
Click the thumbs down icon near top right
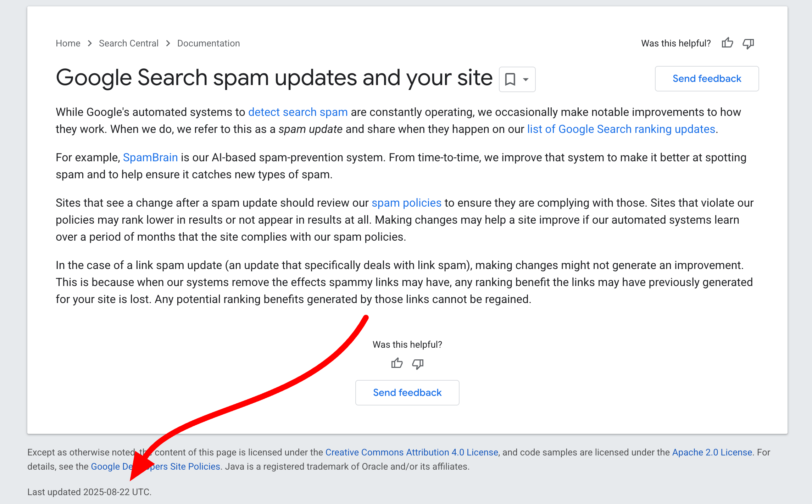(749, 43)
